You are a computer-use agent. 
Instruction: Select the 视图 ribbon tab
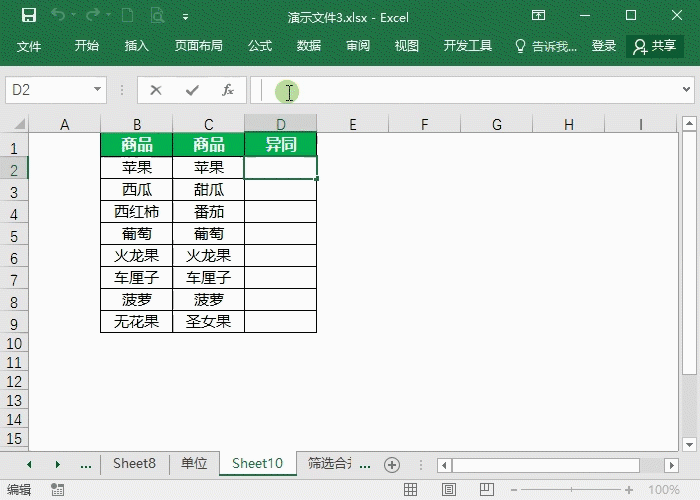(x=407, y=46)
